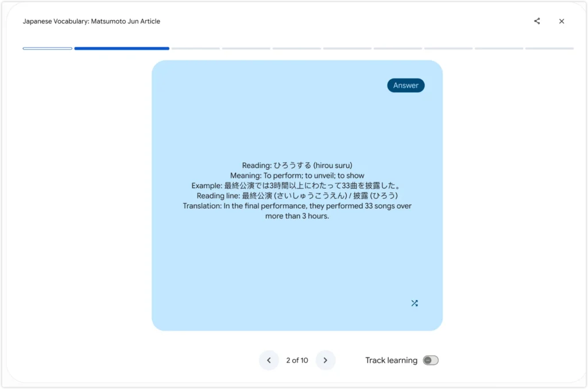Enable the Track learning toggle
This screenshot has height=389, width=588.
coord(431,360)
